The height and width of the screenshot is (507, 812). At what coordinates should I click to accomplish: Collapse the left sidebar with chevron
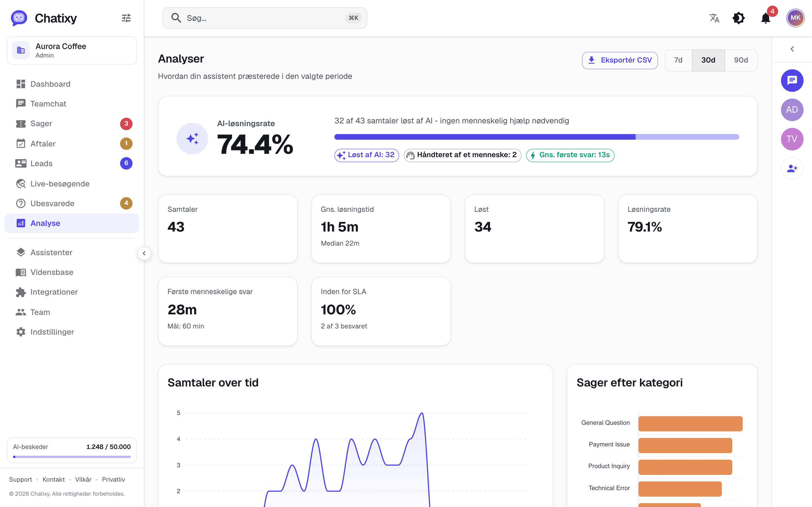click(x=144, y=253)
